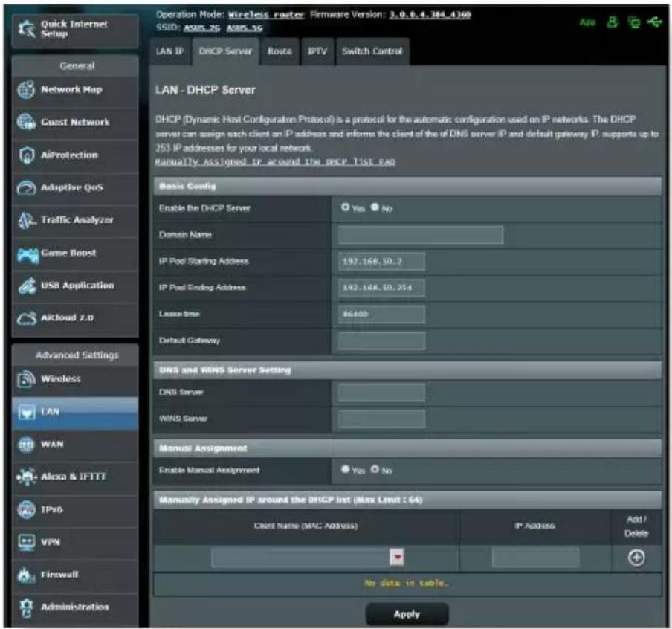Click the USB Application icon
Screen dimensions: 672x629
tap(27, 286)
